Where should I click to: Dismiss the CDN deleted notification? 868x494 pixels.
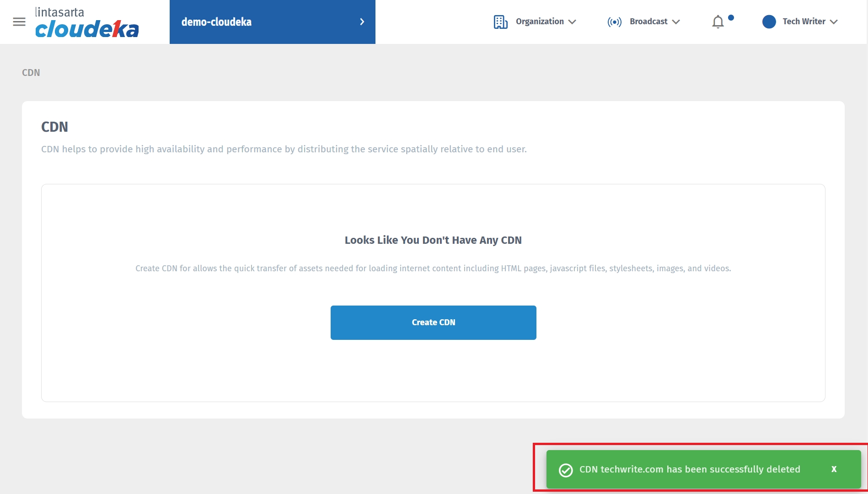tap(834, 469)
